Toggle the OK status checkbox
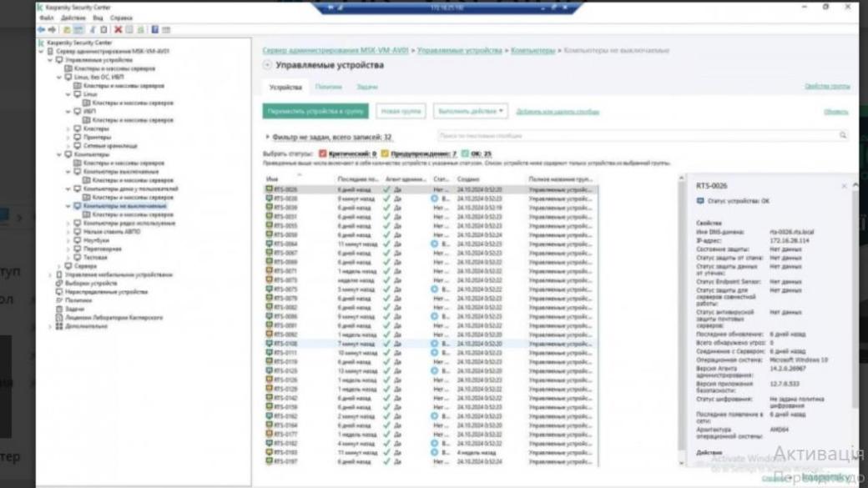 pyautogui.click(x=465, y=154)
